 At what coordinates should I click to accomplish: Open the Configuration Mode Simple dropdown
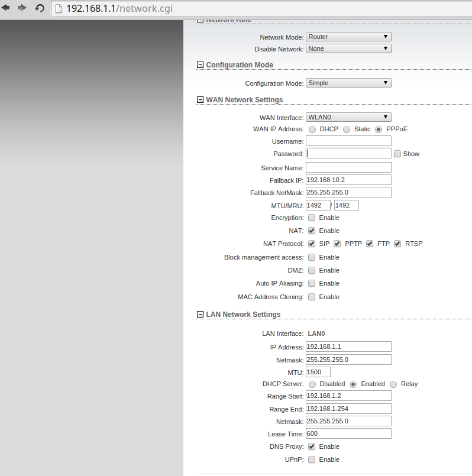point(348,83)
